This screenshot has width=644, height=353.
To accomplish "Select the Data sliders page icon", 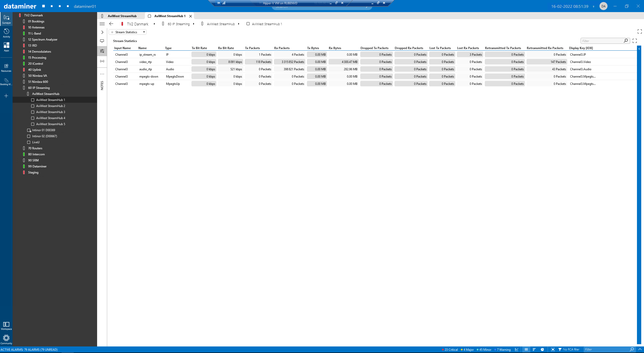I will (x=102, y=51).
